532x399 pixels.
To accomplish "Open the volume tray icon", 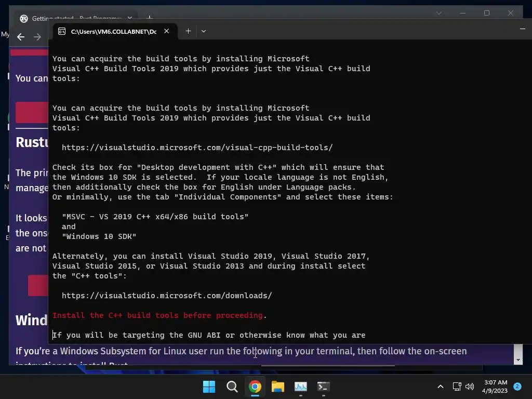I will (470, 387).
